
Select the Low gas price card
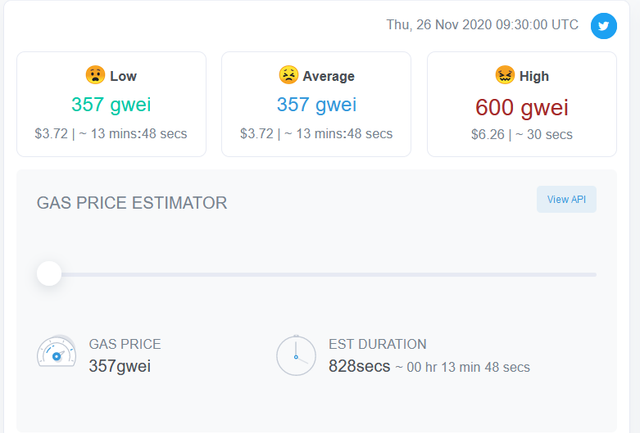tap(111, 104)
